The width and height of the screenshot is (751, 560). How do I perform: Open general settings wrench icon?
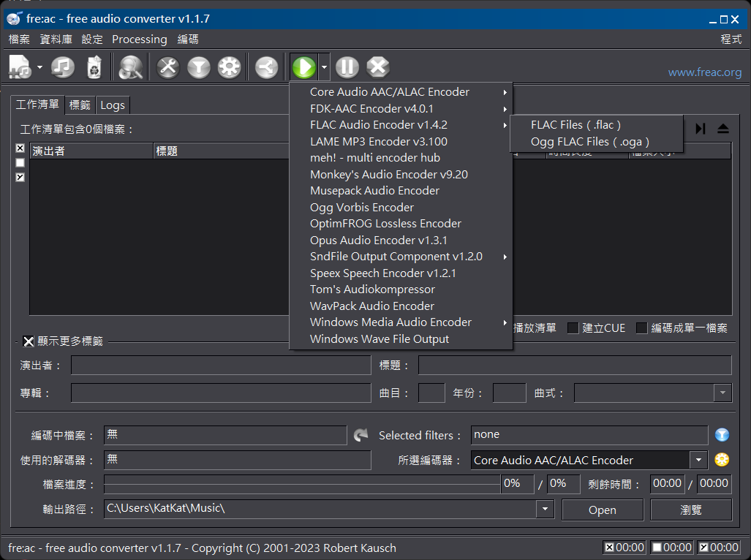[x=168, y=67]
